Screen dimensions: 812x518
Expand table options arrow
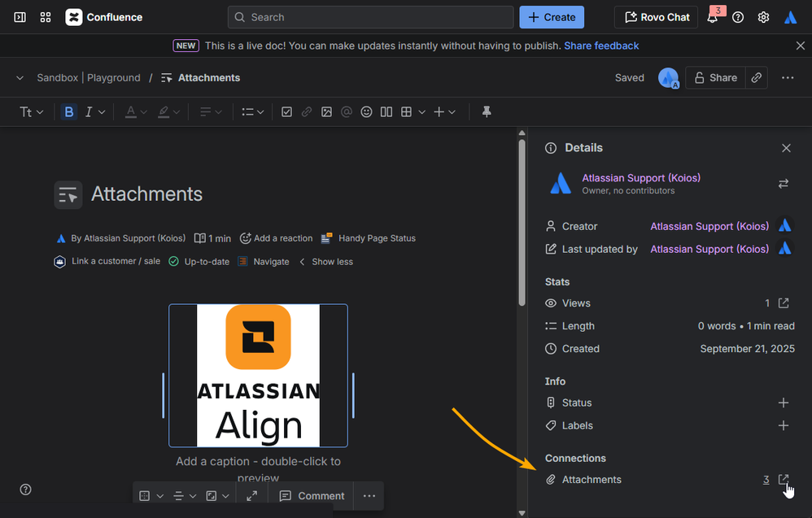click(x=421, y=111)
